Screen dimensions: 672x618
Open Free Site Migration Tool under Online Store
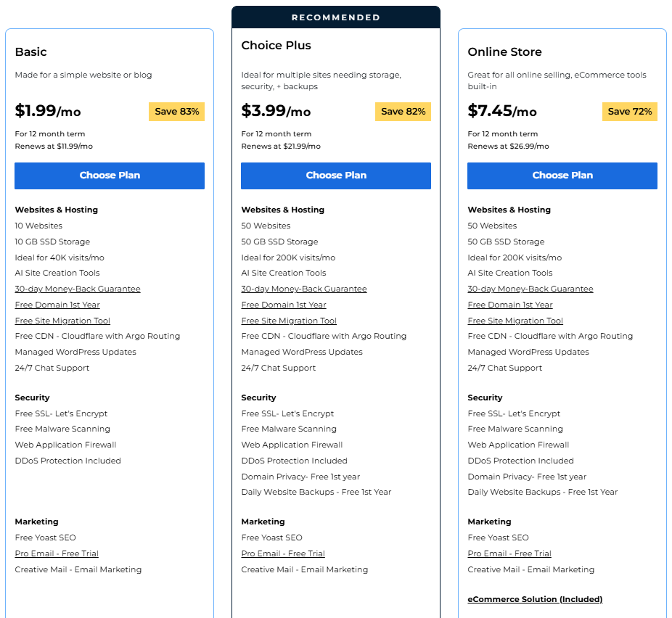[x=515, y=321]
